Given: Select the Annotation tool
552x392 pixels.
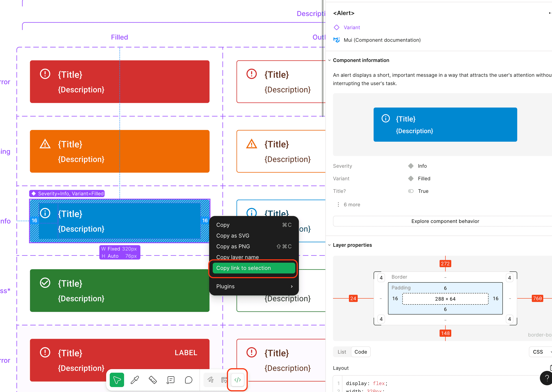Looking at the screenshot, I should tap(171, 380).
